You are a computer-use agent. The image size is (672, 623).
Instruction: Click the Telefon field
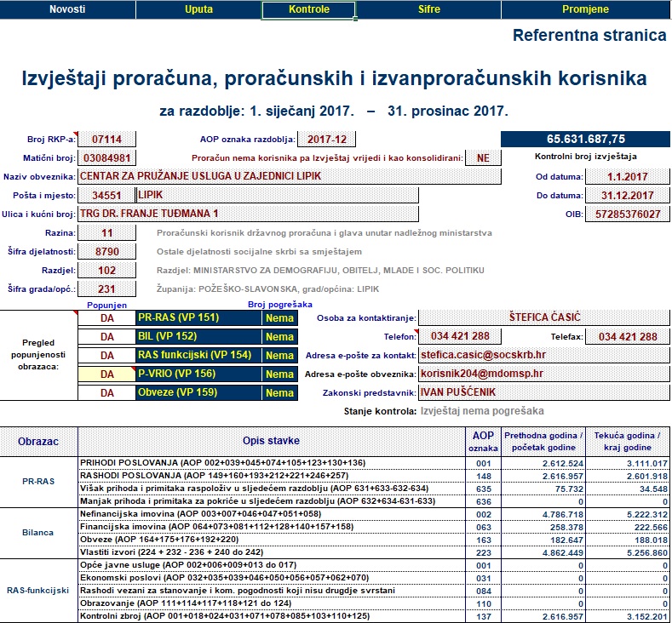point(460,336)
